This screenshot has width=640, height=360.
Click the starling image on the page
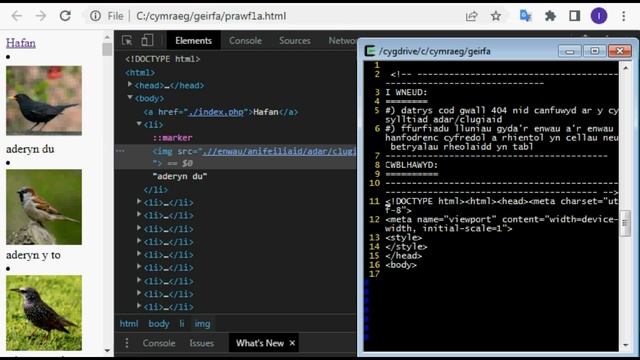point(44,313)
